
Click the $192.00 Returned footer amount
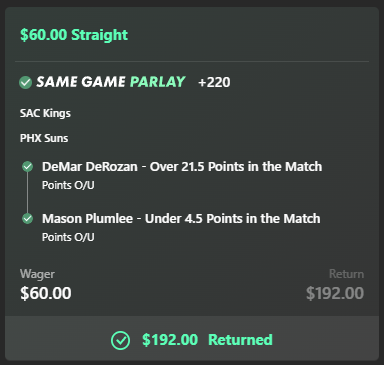tap(170, 340)
